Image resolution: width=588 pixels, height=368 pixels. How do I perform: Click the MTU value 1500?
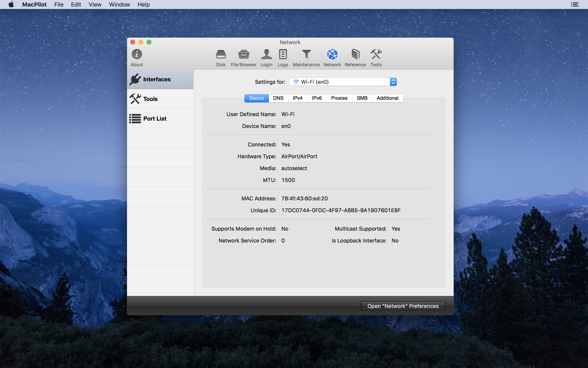coord(288,180)
